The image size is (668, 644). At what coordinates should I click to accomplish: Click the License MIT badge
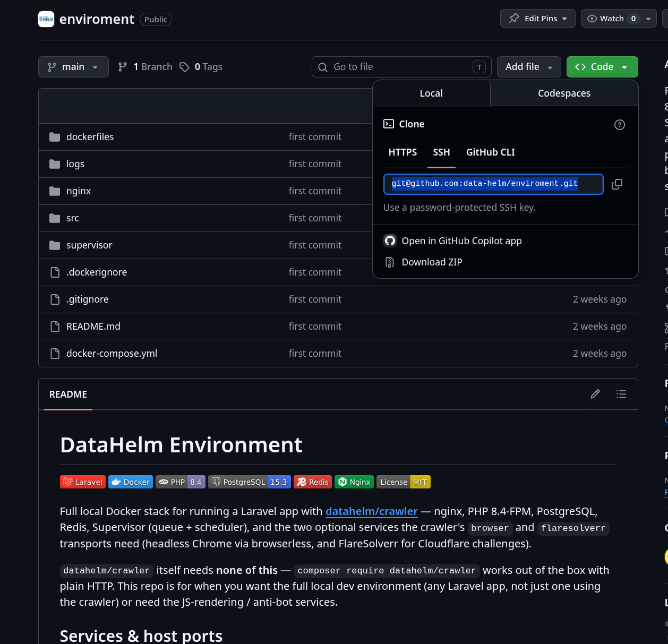(404, 482)
